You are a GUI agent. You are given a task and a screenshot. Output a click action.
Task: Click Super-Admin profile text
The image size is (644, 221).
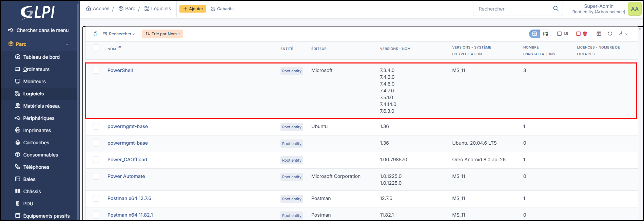599,6
